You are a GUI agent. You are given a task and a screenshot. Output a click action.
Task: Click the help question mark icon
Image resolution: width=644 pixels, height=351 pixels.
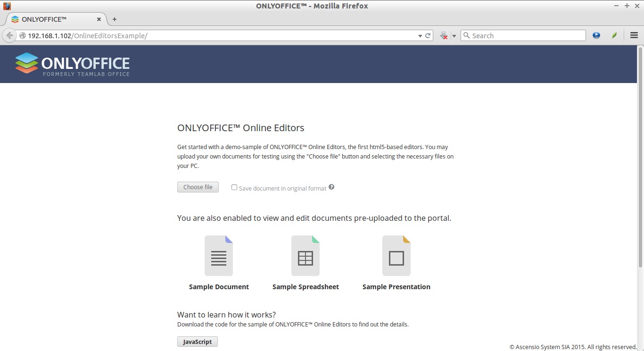(x=331, y=187)
